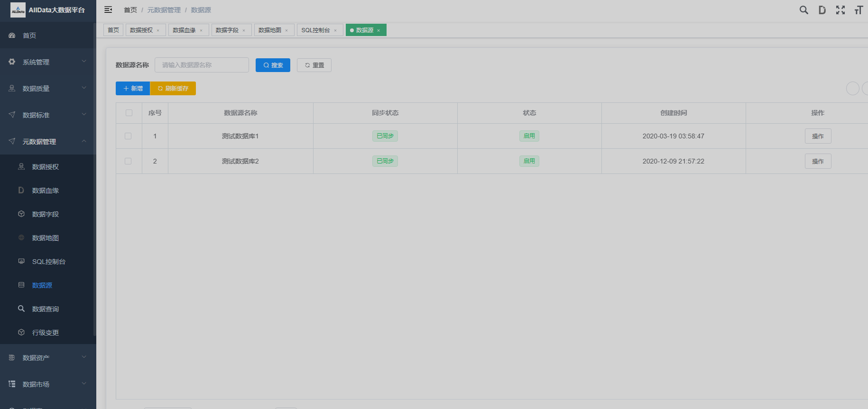This screenshot has height=409, width=868.
Task: Collapse the 元数据管理 menu
Action: 84,141
